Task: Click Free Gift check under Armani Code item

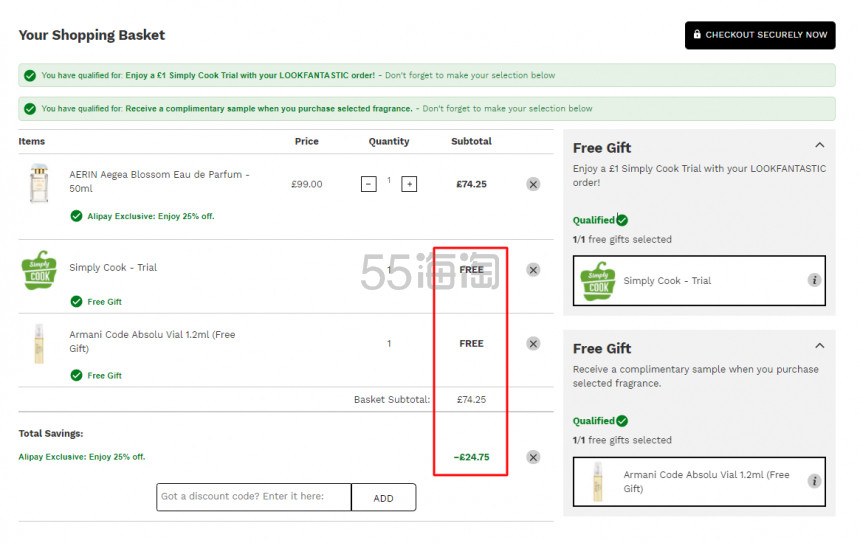Action: point(76,375)
